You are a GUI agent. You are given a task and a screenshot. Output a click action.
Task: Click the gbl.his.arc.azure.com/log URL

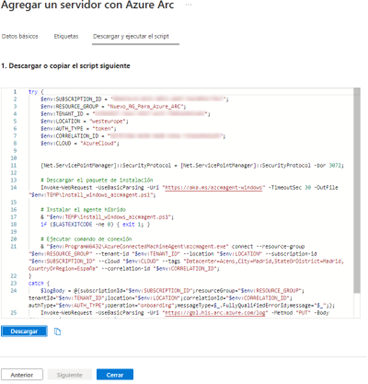pos(215,313)
